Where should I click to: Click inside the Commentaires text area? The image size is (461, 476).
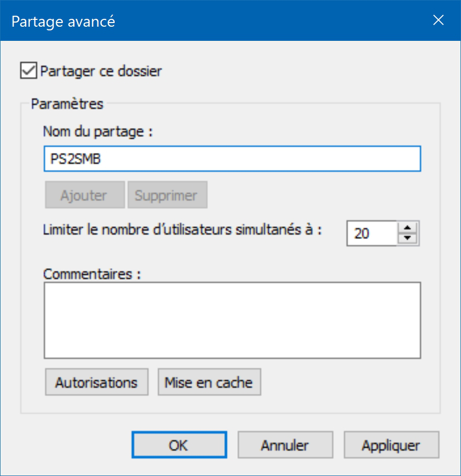coord(232,320)
